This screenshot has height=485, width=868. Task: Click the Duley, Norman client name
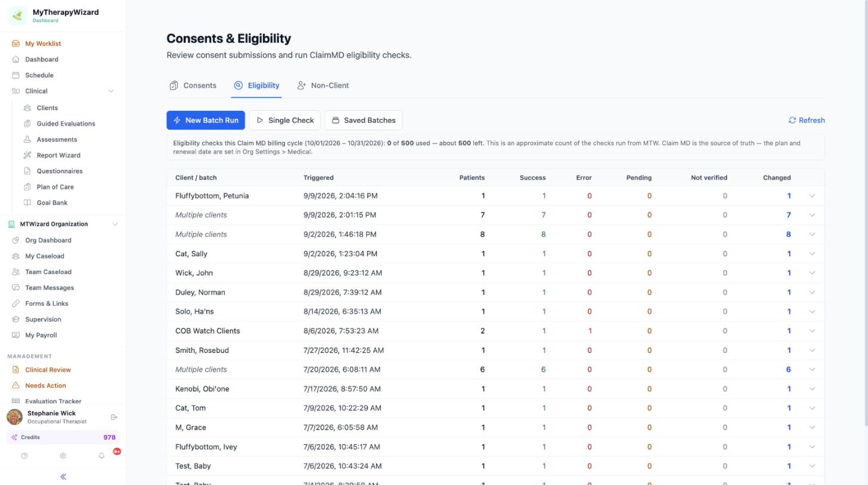point(200,293)
